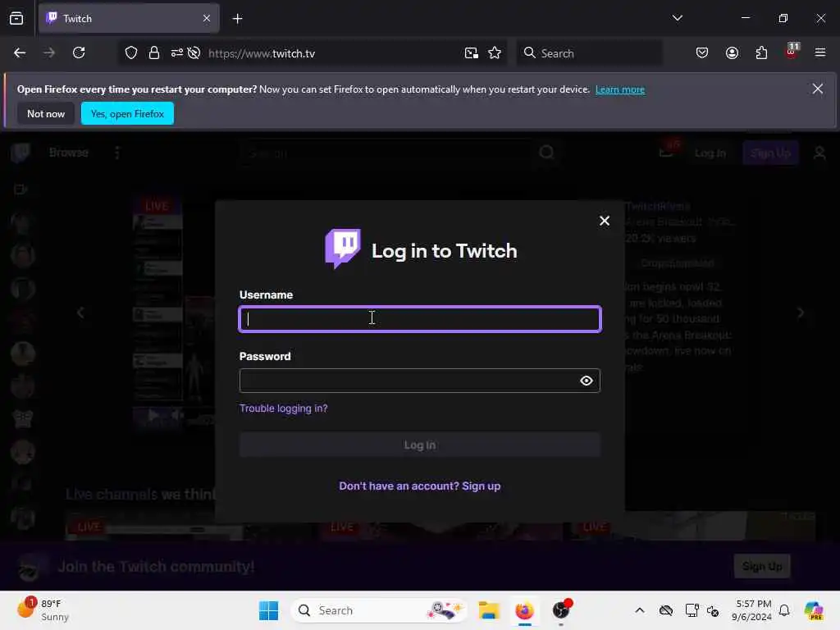Click the Not now button

[46, 113]
